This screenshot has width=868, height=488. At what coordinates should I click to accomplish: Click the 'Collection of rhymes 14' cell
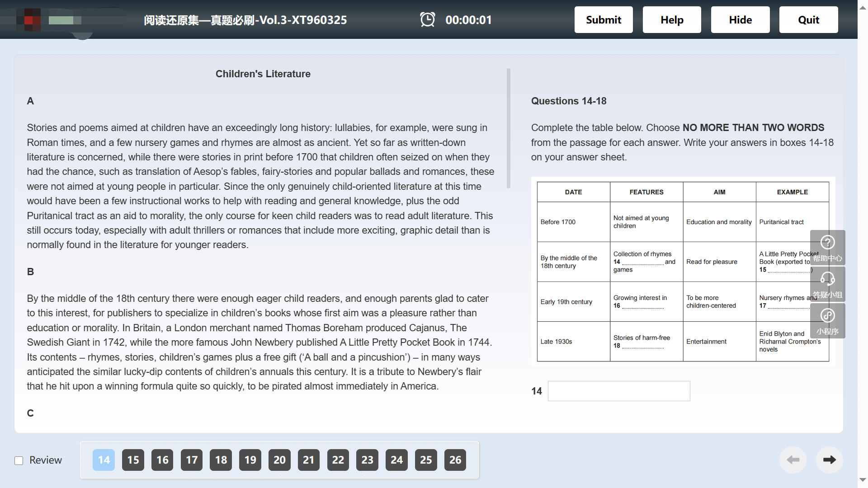[646, 262]
